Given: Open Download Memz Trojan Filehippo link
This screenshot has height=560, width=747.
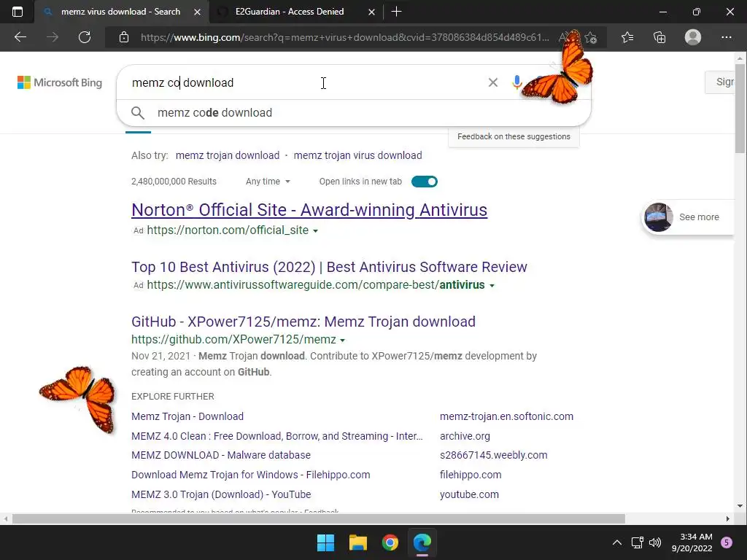Looking at the screenshot, I should pyautogui.click(x=251, y=475).
